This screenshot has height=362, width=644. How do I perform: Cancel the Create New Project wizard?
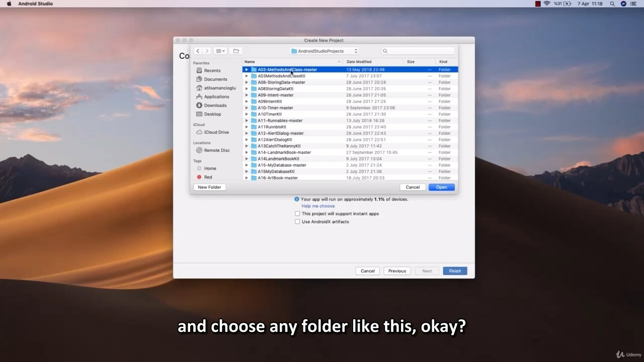click(x=368, y=271)
